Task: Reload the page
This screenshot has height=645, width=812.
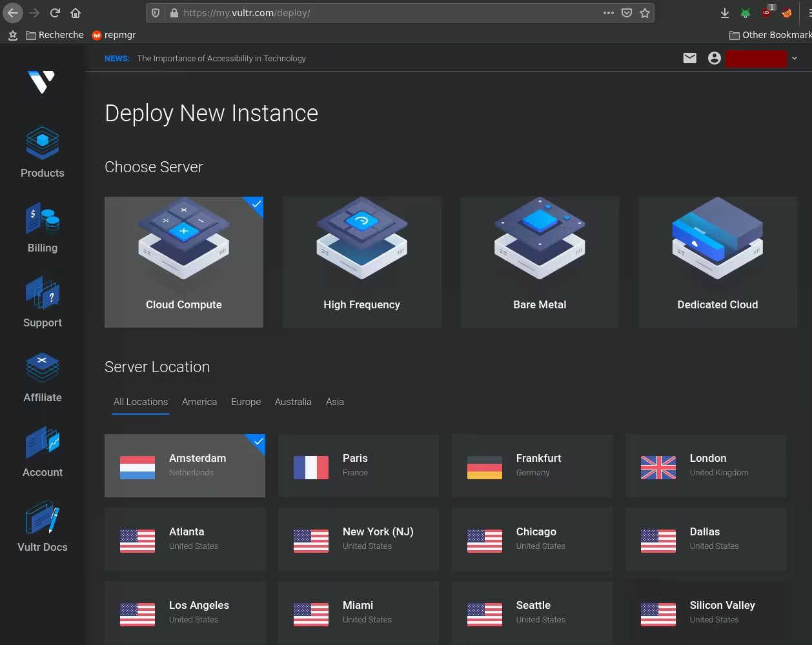Action: [x=56, y=13]
